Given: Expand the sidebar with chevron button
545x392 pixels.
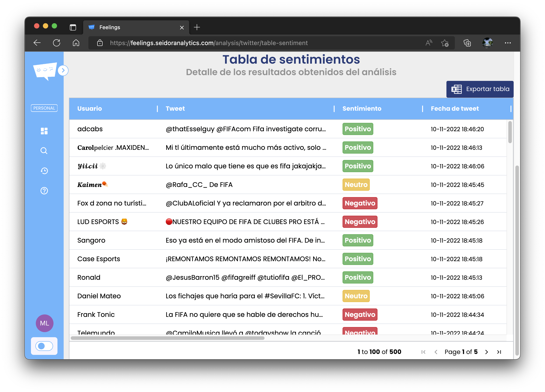Looking at the screenshot, I should coord(63,70).
